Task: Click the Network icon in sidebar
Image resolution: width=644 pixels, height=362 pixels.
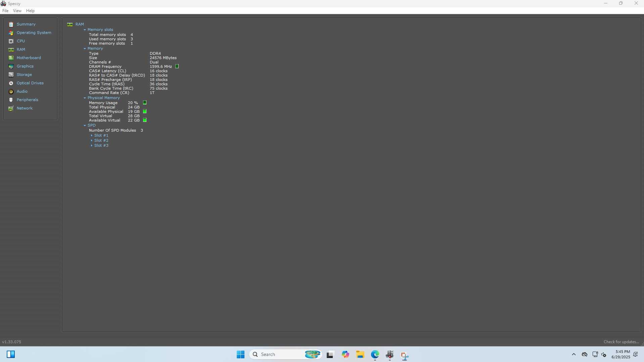Action: coord(11,108)
